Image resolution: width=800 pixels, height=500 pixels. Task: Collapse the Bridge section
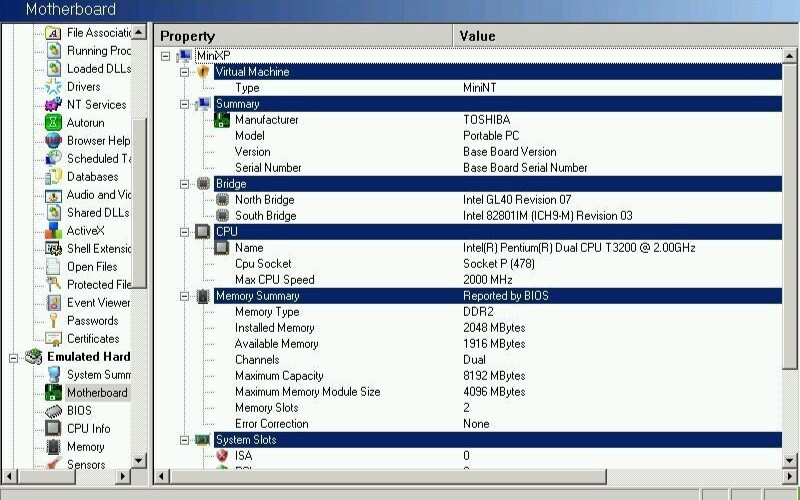coord(184,184)
